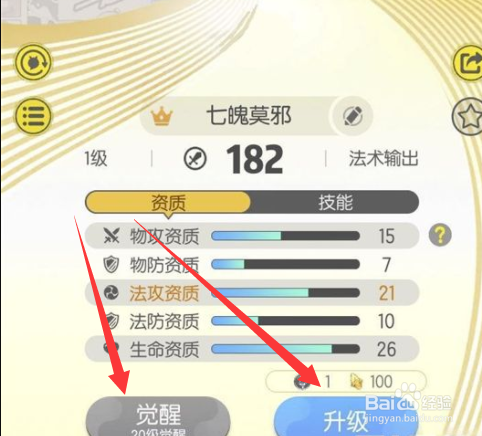
Task: Tap the 生命资质 progress bar
Action: coord(285,349)
